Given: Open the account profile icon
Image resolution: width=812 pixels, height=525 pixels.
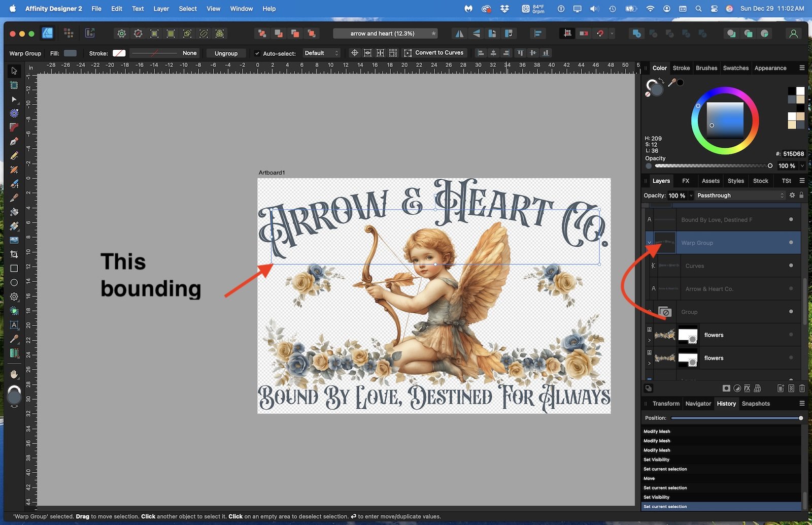Looking at the screenshot, I should point(794,34).
